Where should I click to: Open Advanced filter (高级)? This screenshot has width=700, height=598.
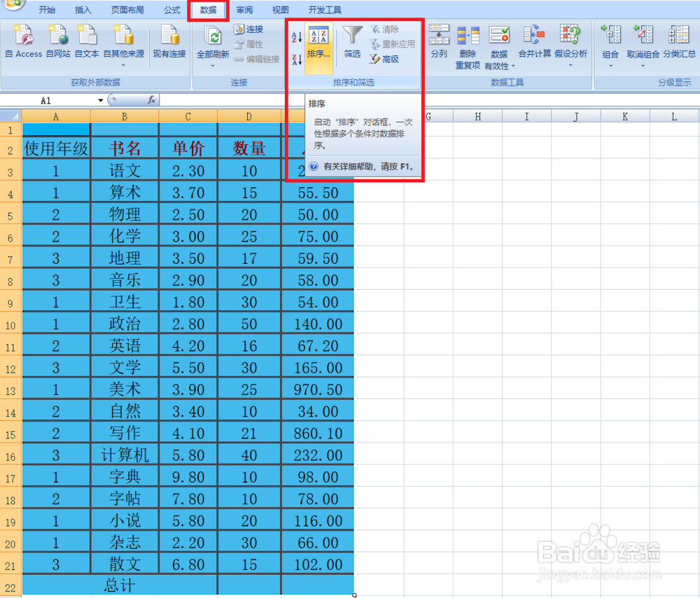pos(385,59)
